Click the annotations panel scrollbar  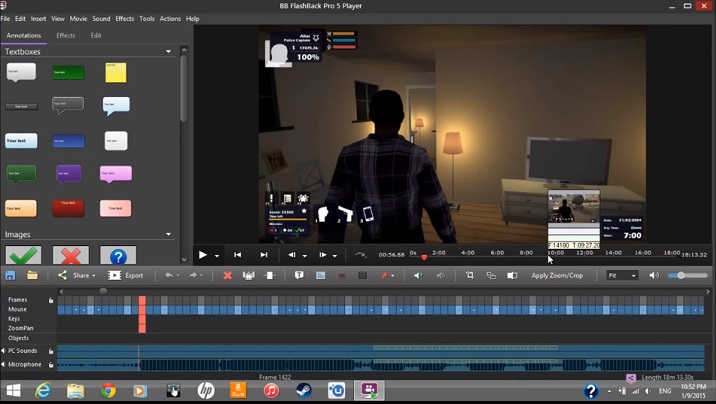[184, 89]
